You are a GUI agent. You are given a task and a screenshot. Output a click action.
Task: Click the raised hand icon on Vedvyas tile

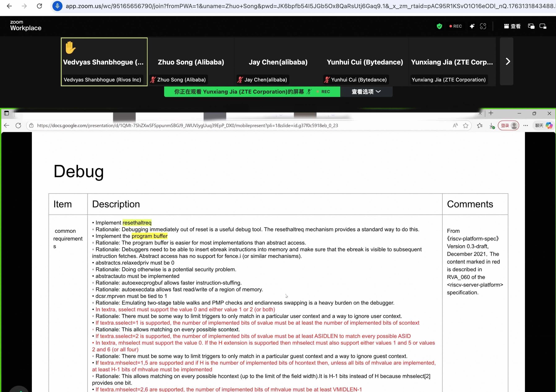pos(70,47)
